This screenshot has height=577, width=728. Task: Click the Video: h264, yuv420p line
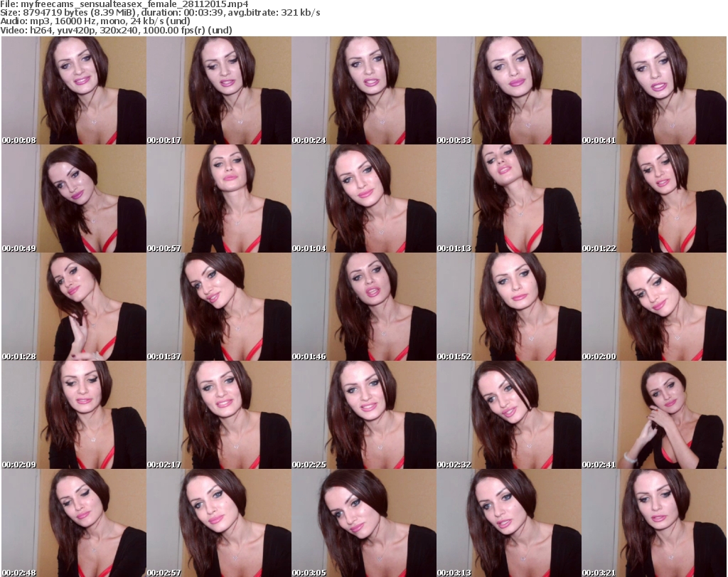[116, 30]
